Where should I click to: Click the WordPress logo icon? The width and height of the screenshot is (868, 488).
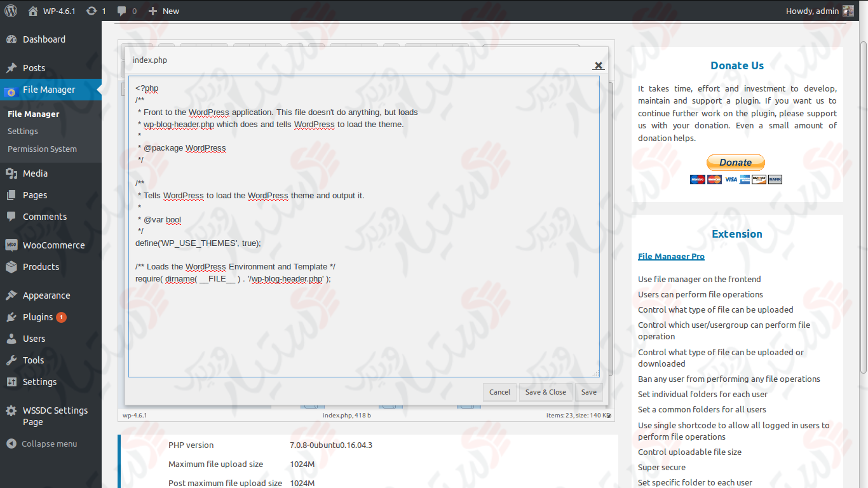(11, 11)
